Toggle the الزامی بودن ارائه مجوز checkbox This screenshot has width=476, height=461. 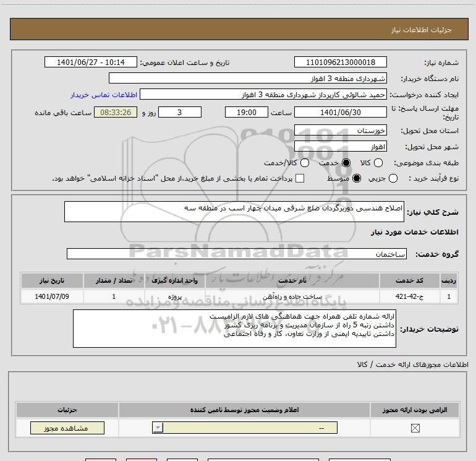(415, 428)
